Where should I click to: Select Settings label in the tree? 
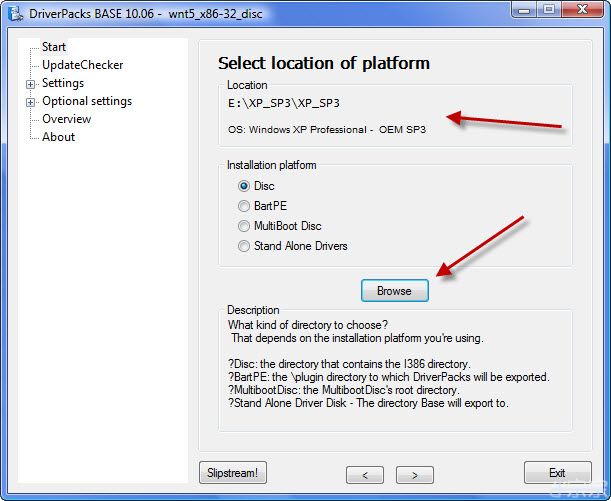click(x=63, y=83)
